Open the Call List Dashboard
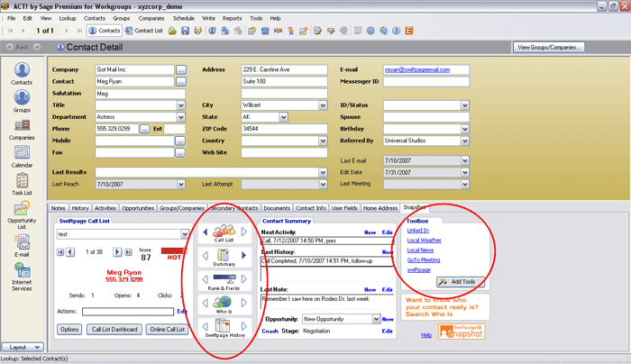Image resolution: width=631 pixels, height=364 pixels. 114,330
